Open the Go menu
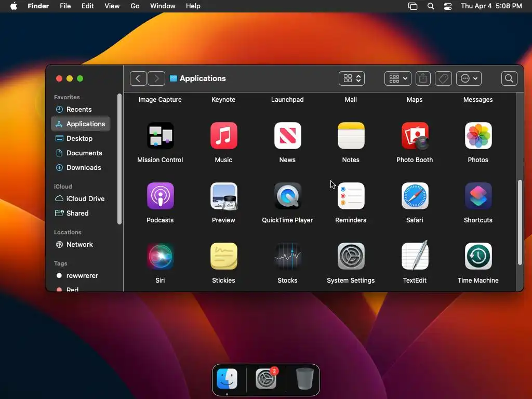 (x=135, y=6)
